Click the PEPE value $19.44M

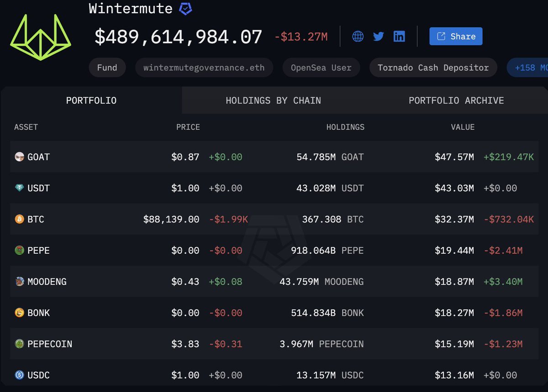pyautogui.click(x=454, y=250)
